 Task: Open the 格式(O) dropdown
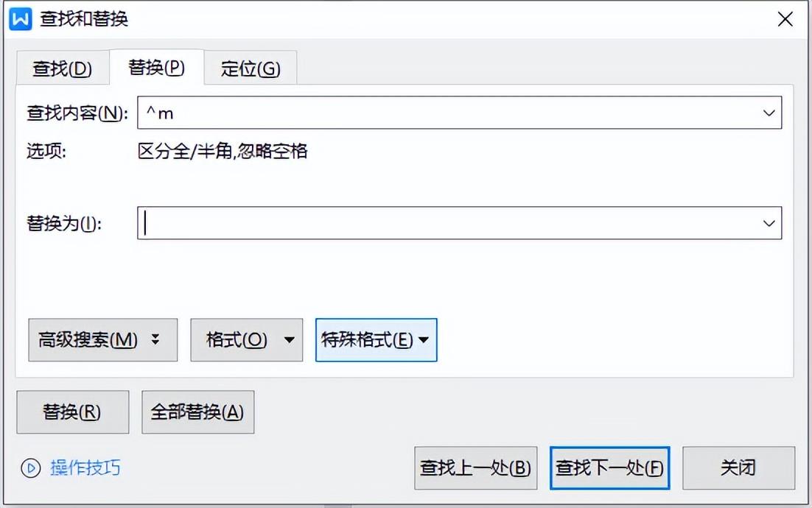click(x=246, y=339)
